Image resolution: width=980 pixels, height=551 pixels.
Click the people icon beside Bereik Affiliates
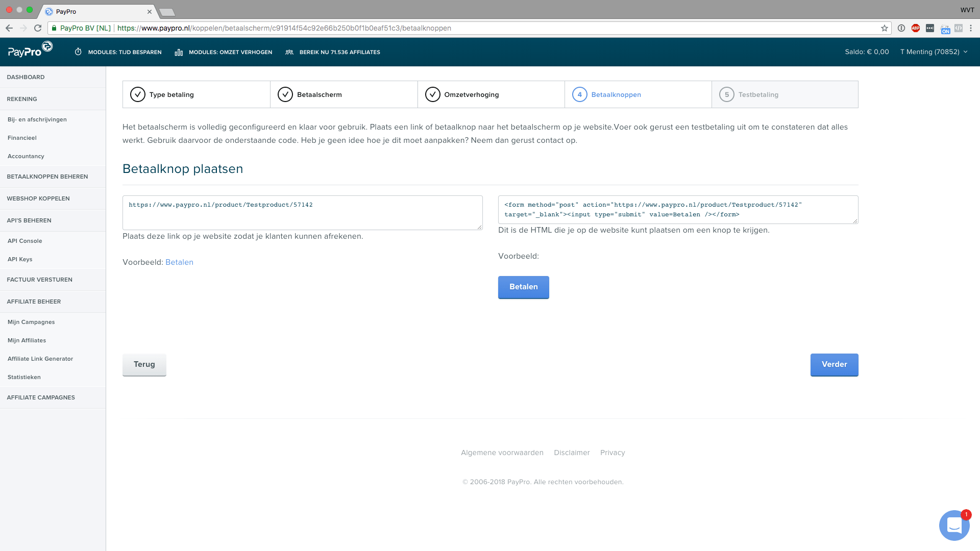point(289,52)
